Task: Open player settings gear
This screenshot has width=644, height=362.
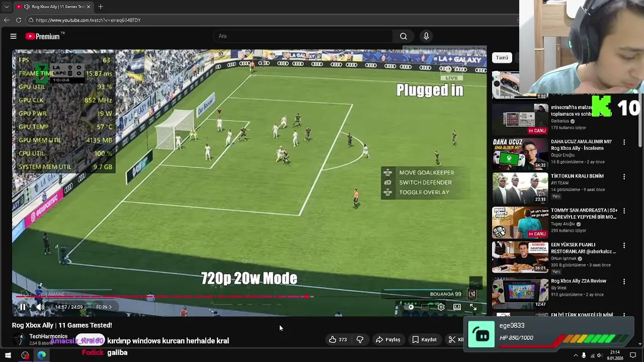Action: (441, 307)
